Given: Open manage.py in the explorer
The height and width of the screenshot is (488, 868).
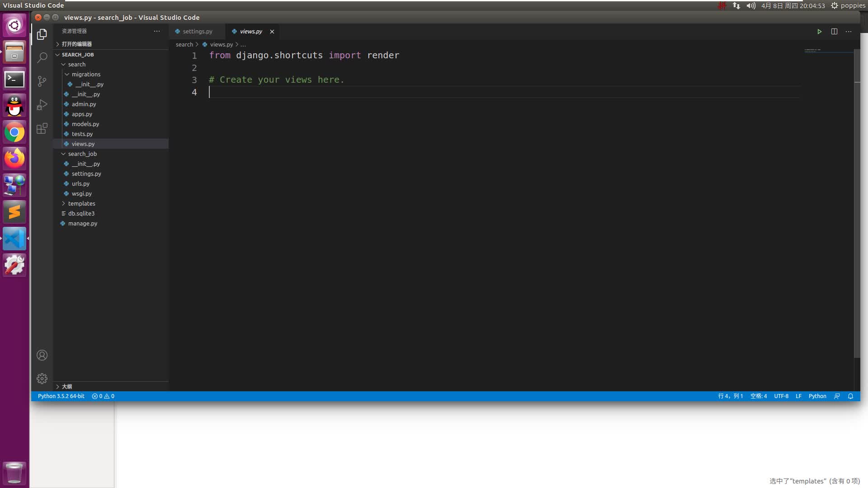Looking at the screenshot, I should (x=111, y=224).
